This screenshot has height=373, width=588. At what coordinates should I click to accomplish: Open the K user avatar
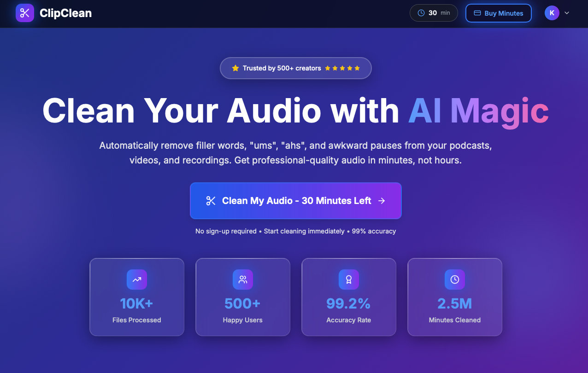[552, 13]
